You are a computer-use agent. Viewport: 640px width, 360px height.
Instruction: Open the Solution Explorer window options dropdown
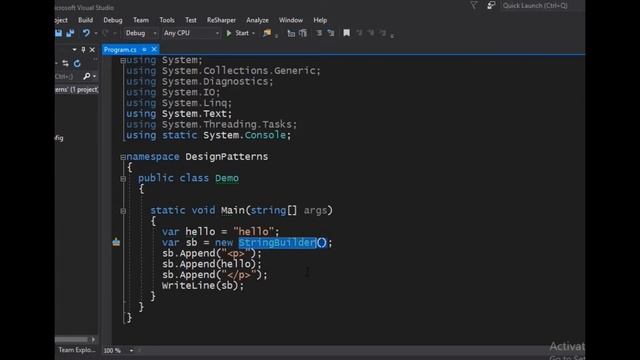point(74,49)
